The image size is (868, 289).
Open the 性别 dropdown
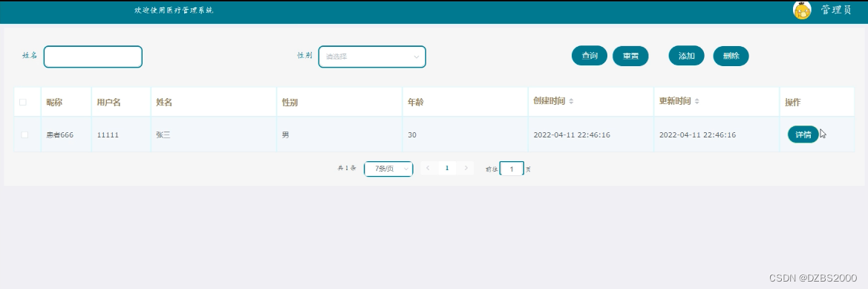pyautogui.click(x=372, y=56)
